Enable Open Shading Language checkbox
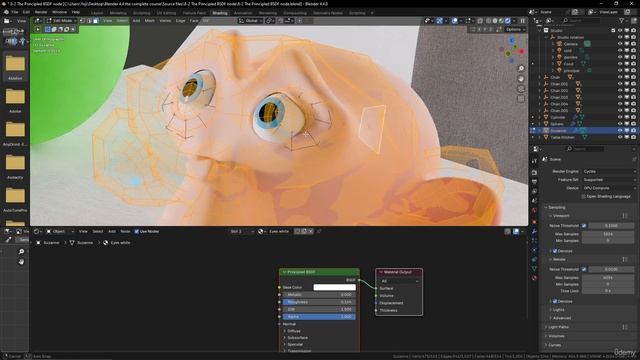 click(x=584, y=196)
